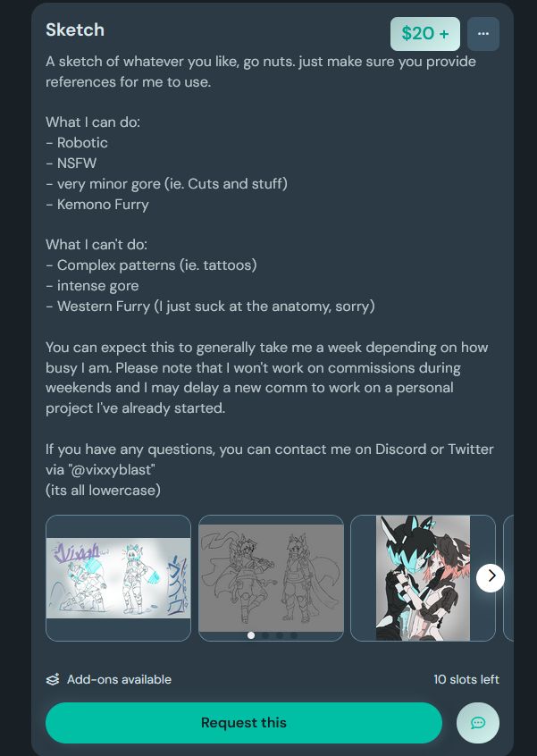Image resolution: width=537 pixels, height=756 pixels.
Task: Open the partially visible fourth thumbnail
Action: [508, 577]
